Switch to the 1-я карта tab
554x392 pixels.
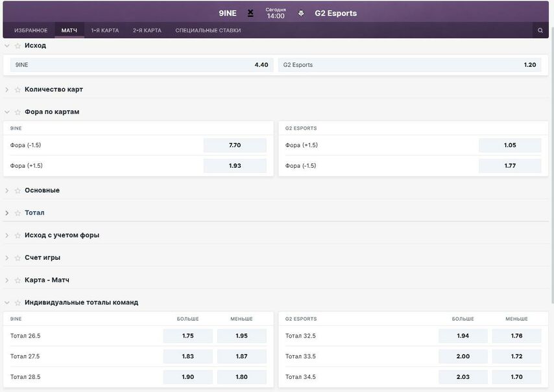[x=105, y=30]
